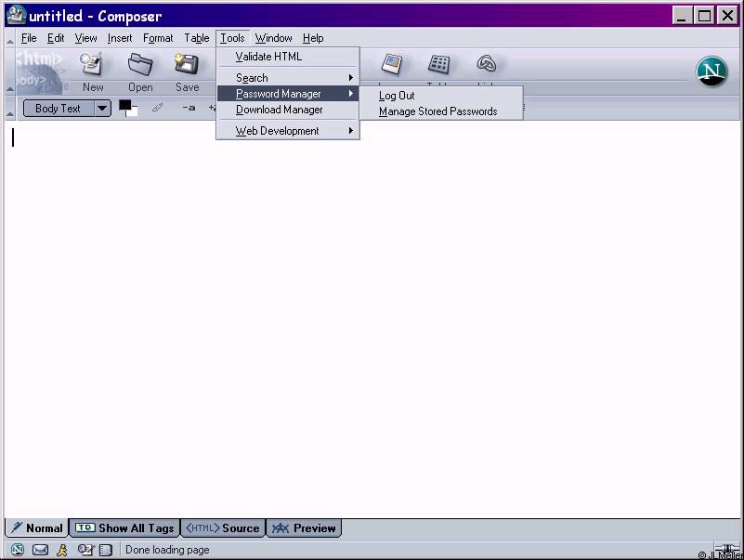744x560 pixels.
Task: Open the Help menu
Action: pos(313,38)
